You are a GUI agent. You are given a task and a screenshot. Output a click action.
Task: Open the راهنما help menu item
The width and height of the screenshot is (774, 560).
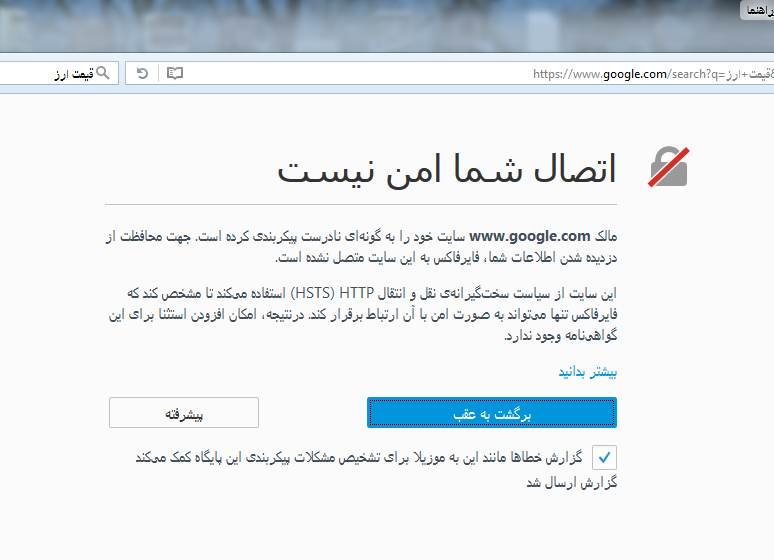[x=759, y=10]
